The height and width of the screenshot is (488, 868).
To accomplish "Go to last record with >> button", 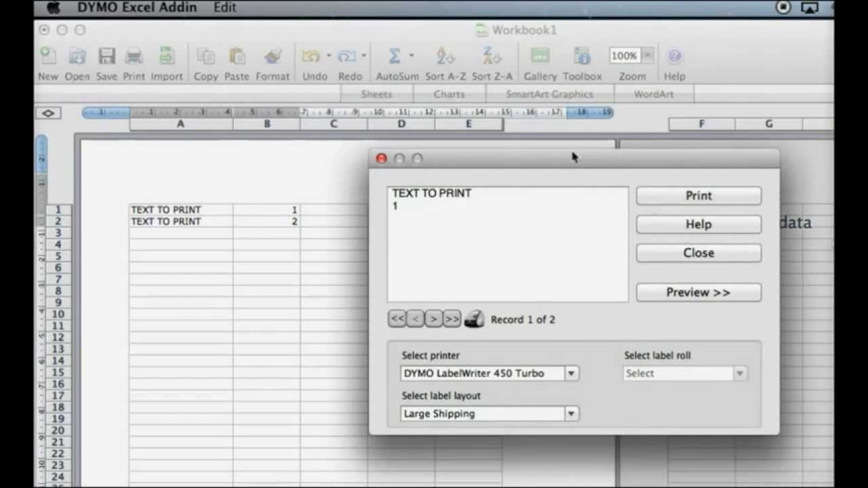I will tap(452, 319).
